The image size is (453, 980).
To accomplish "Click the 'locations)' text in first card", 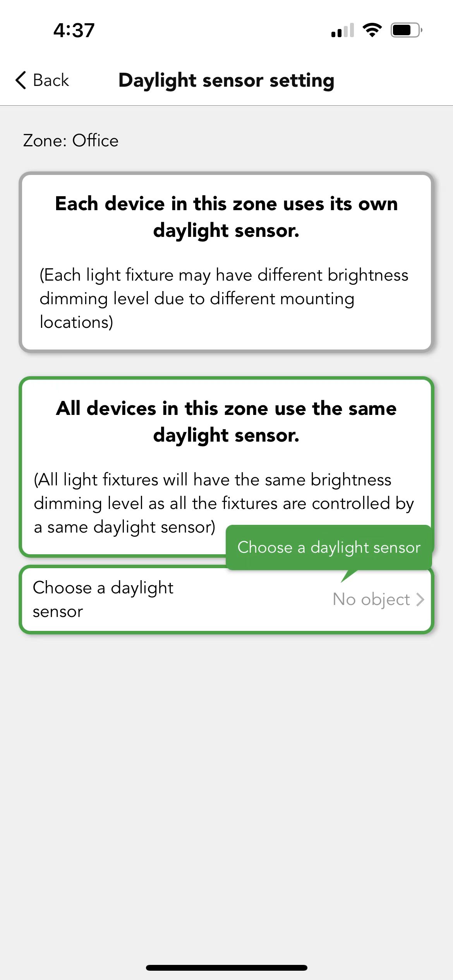I will point(76,322).
